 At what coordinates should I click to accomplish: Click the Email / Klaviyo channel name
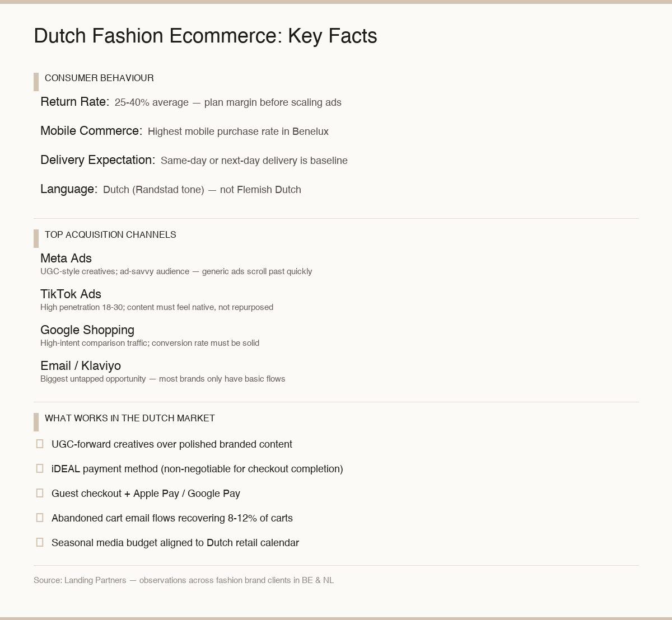tap(81, 366)
